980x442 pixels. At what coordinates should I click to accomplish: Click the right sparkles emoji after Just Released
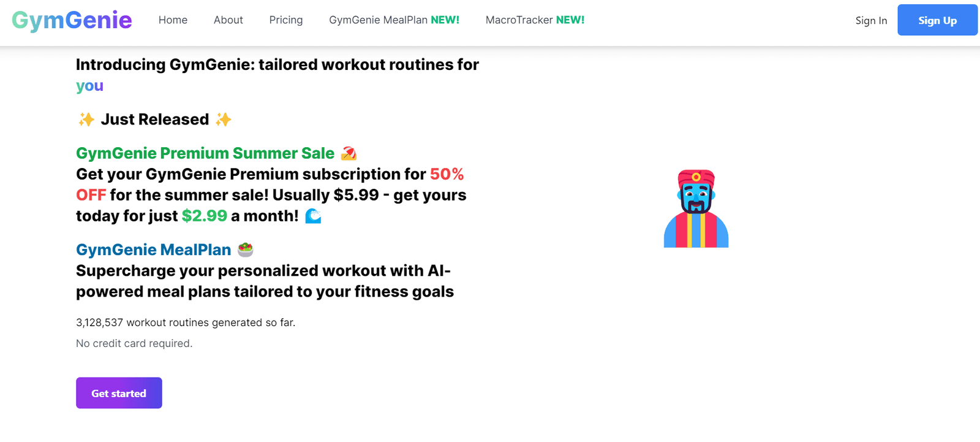(223, 120)
